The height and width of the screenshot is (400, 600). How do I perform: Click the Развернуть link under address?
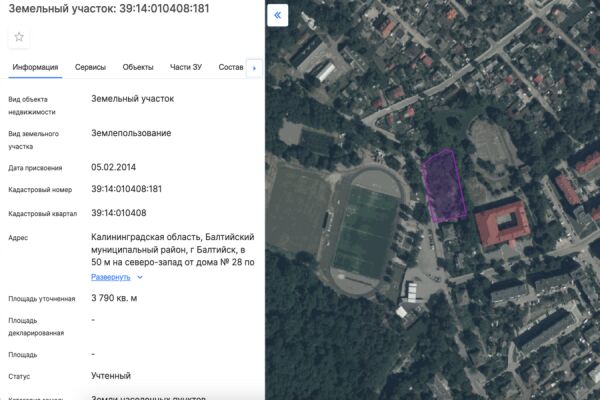110,277
